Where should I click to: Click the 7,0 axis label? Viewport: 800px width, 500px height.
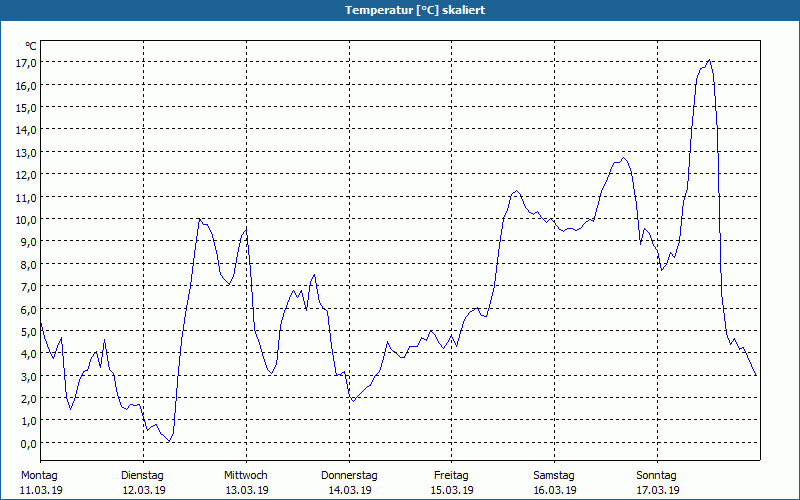(28, 287)
